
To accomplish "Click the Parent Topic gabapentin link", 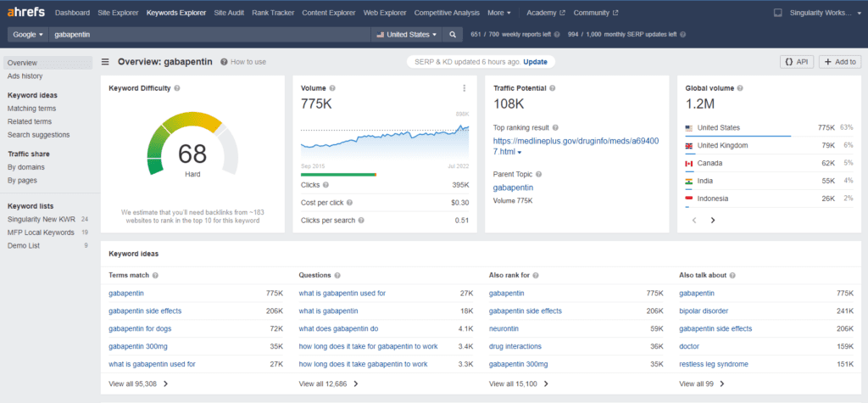I will pos(513,188).
